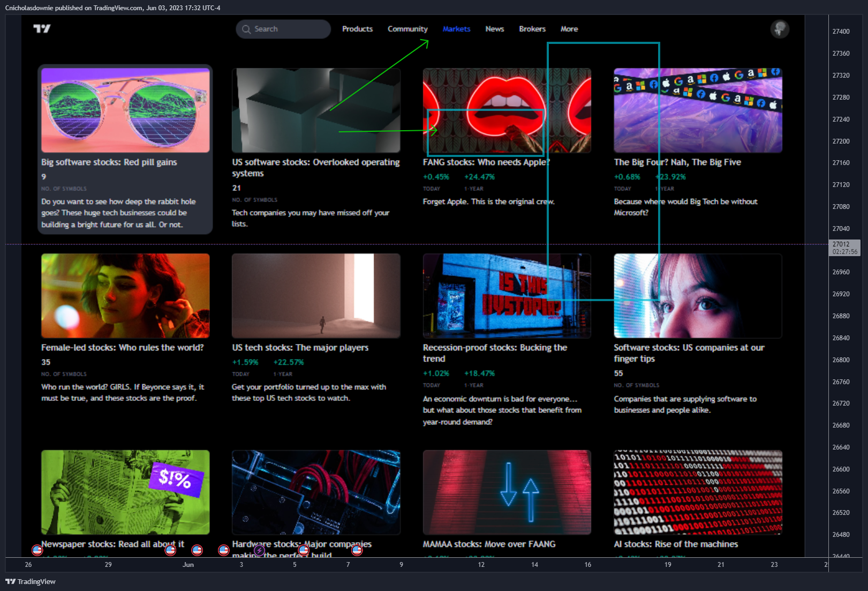868x591 pixels.
Task: Click date 23 on the time axis
Action: pos(774,565)
